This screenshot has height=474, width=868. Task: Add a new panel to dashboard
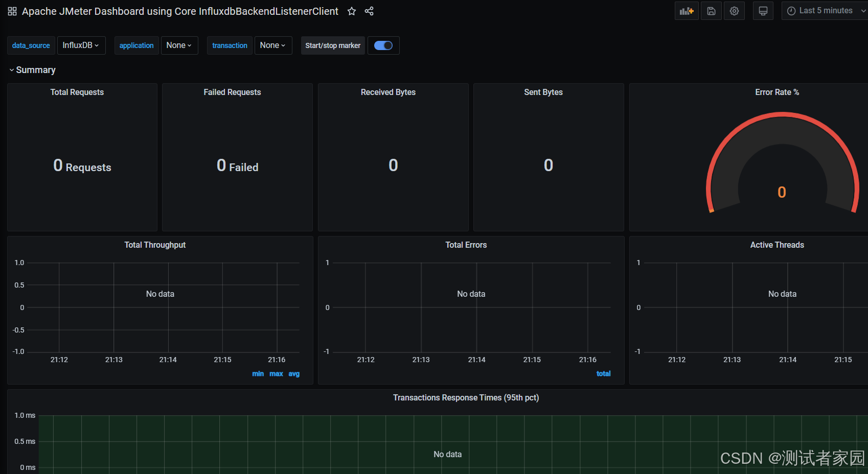[x=687, y=11]
